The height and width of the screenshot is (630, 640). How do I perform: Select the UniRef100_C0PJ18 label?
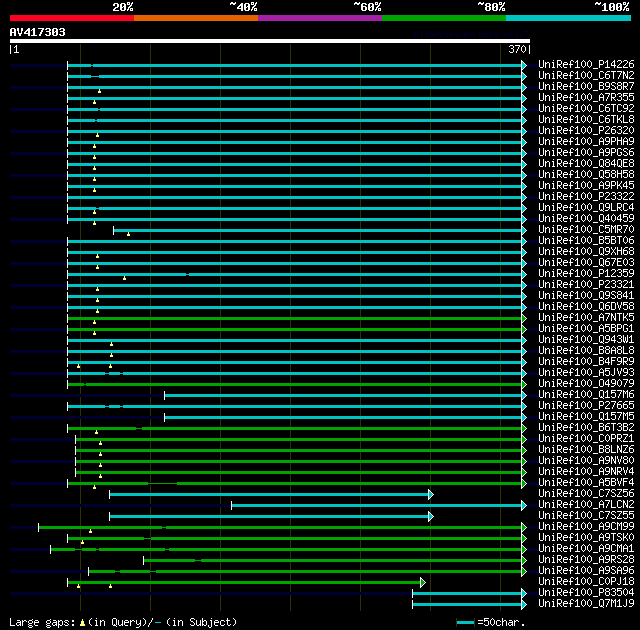click(586, 582)
